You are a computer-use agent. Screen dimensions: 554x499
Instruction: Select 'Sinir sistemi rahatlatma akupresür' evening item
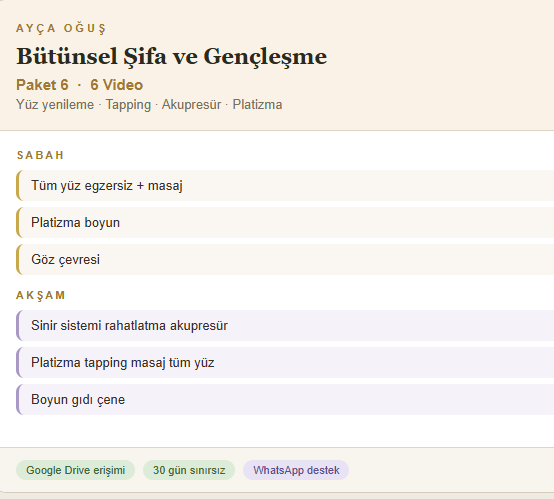point(285,325)
